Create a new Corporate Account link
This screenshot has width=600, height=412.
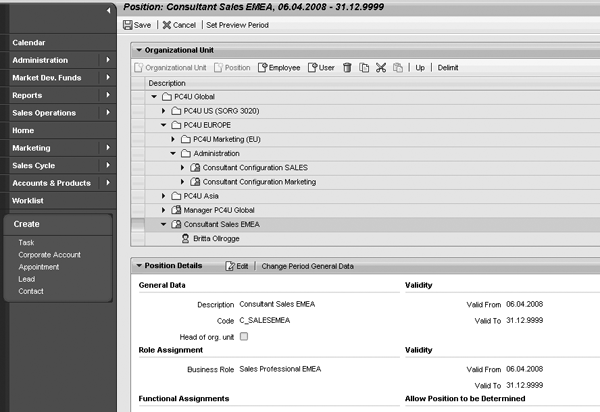tap(49, 255)
